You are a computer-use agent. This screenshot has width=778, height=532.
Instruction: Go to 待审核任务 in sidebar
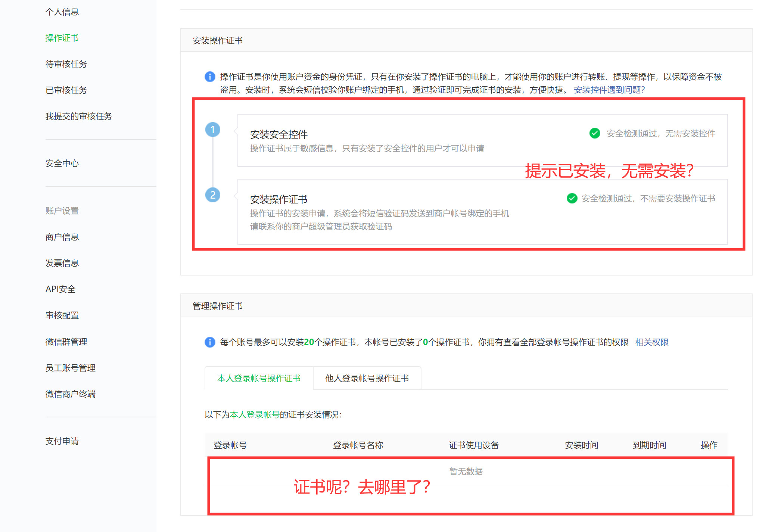[x=66, y=64]
